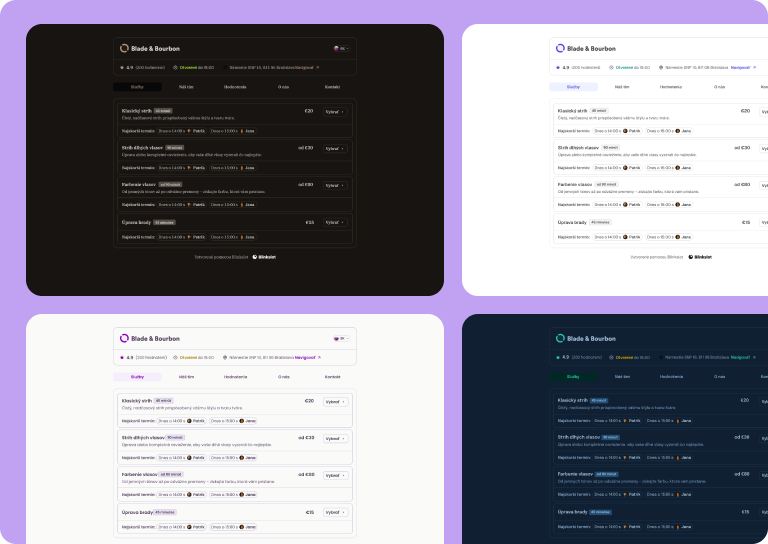Switch to Hodnotenia tab in black-theme preview
Image resolution: width=768 pixels, height=544 pixels.
pos(235,87)
